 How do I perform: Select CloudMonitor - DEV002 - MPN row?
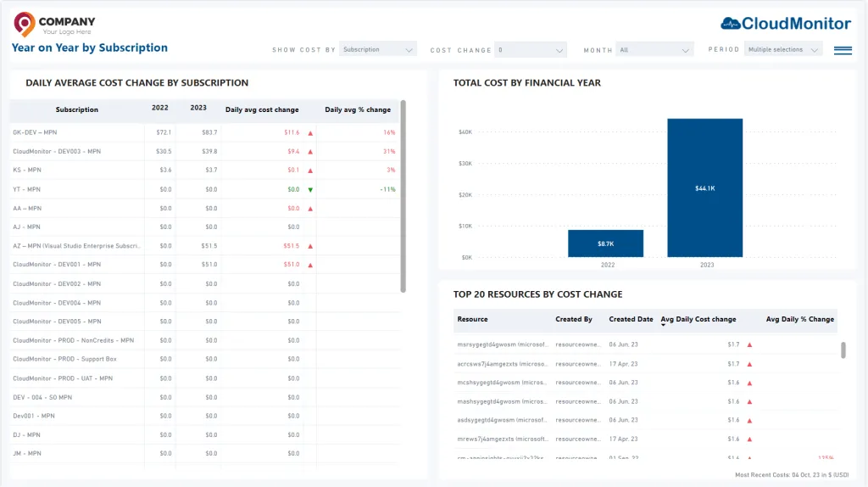coord(204,283)
